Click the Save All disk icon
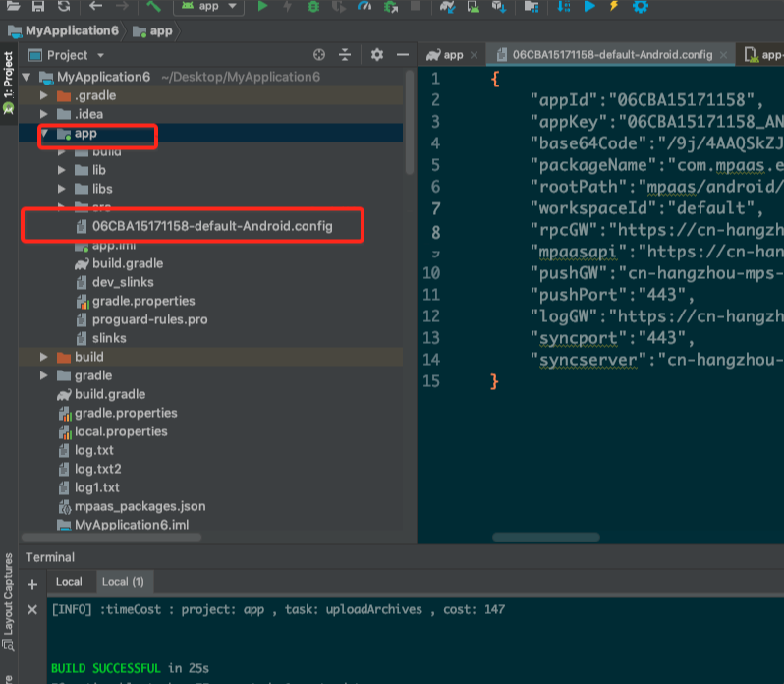 (36, 7)
